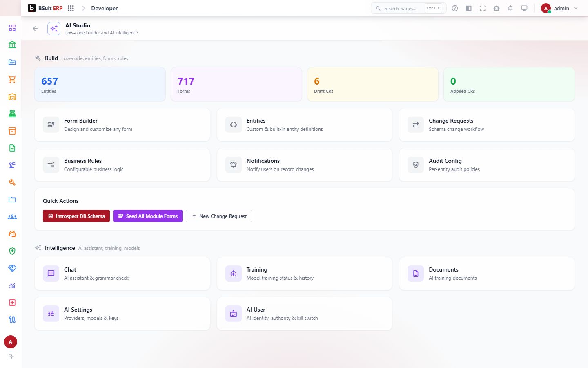Click the Training model icon
This screenshot has height=368, width=588.
click(234, 274)
